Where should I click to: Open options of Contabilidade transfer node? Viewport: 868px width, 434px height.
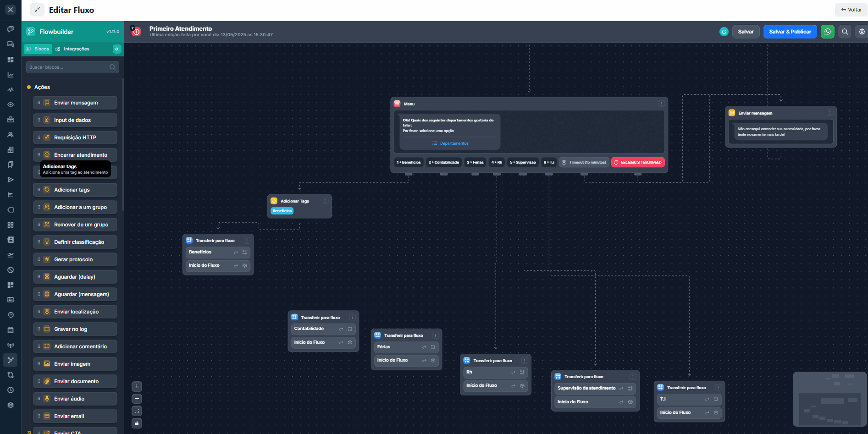[352, 318]
